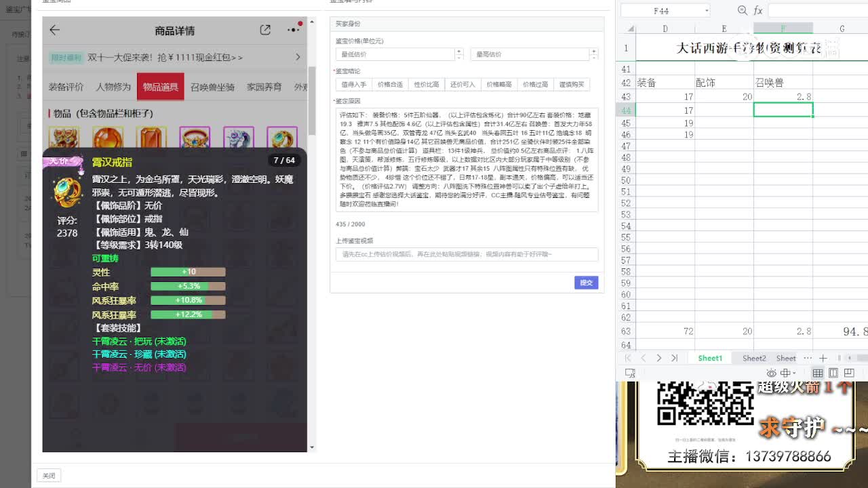
Task: Click cell containing 配饰
Action: pos(724,83)
